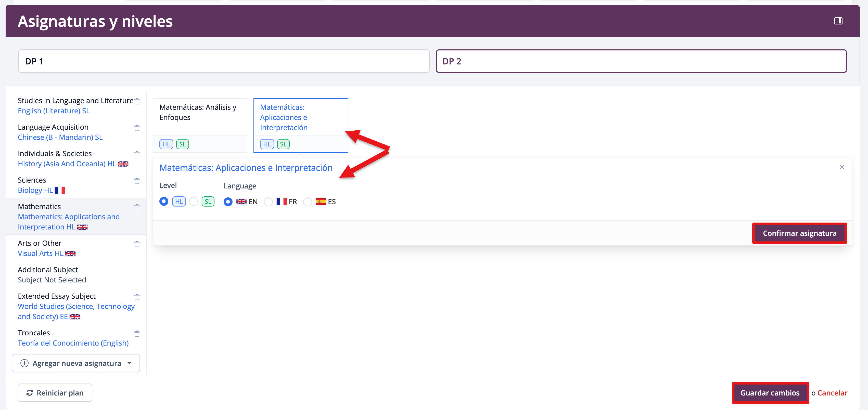868x410 pixels.
Task: Select the DP 2 tab
Action: pyautogui.click(x=641, y=61)
